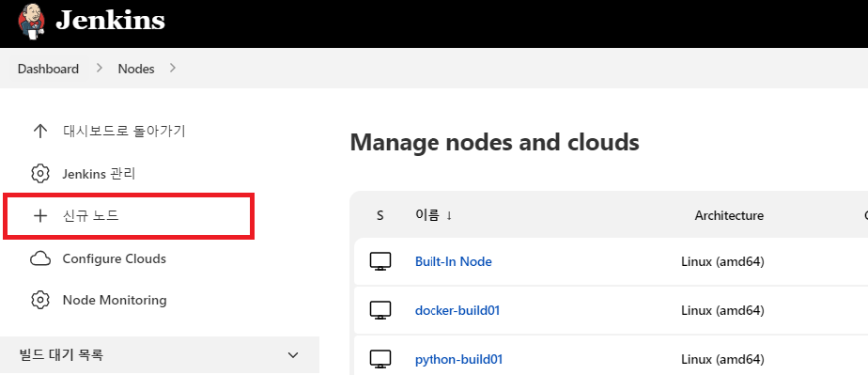Click the docker-build01 computer icon

(x=380, y=310)
